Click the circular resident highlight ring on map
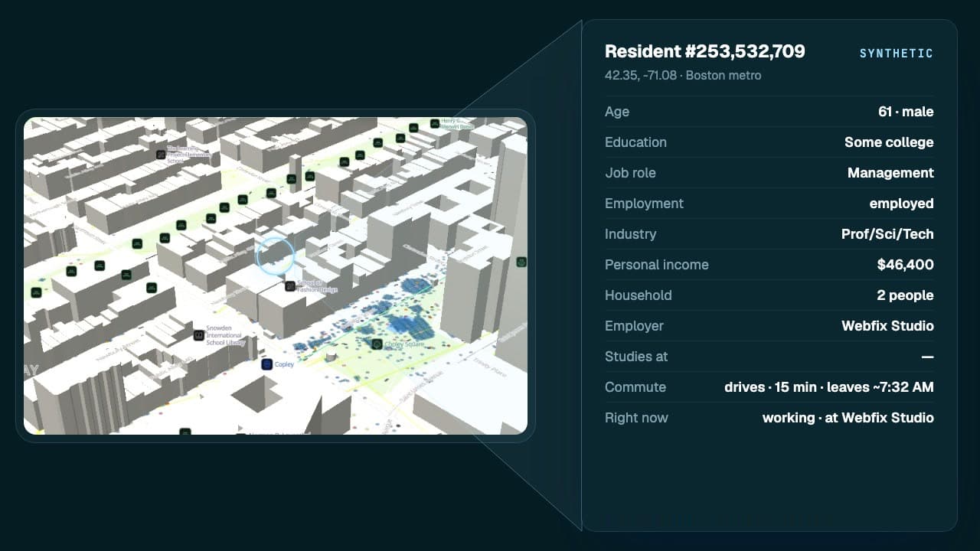 276,256
